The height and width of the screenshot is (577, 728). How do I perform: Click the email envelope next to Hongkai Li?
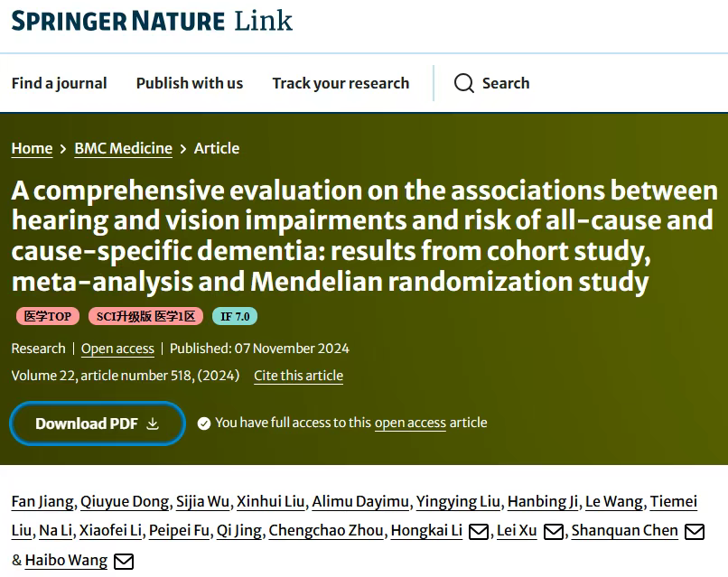(x=478, y=532)
